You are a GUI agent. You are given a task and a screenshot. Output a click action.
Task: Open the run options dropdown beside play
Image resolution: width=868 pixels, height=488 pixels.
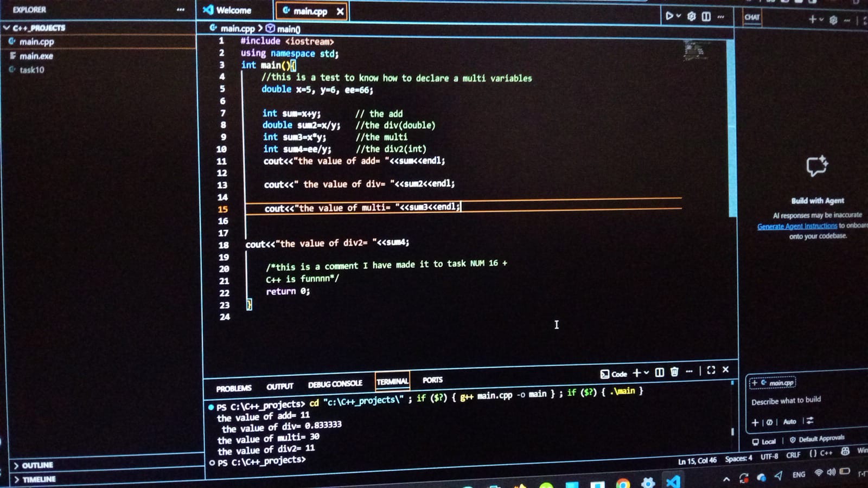pyautogui.click(x=679, y=16)
